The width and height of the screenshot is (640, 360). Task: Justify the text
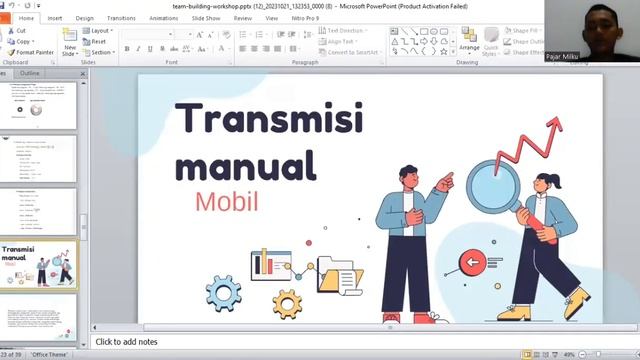278,49
